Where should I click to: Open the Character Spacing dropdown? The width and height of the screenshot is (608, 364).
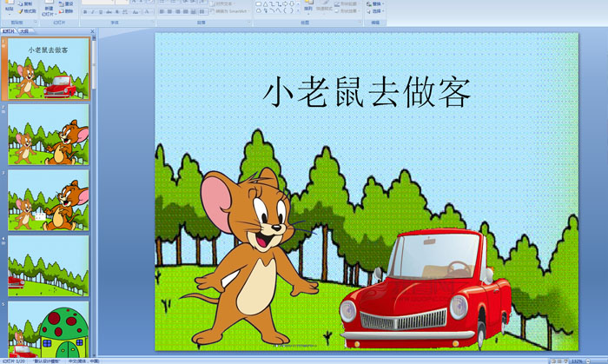coord(125,12)
